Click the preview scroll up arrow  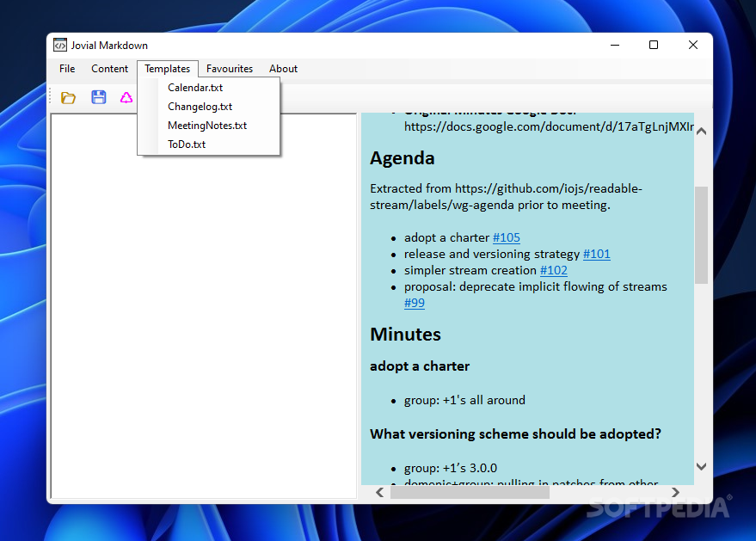coord(702,131)
